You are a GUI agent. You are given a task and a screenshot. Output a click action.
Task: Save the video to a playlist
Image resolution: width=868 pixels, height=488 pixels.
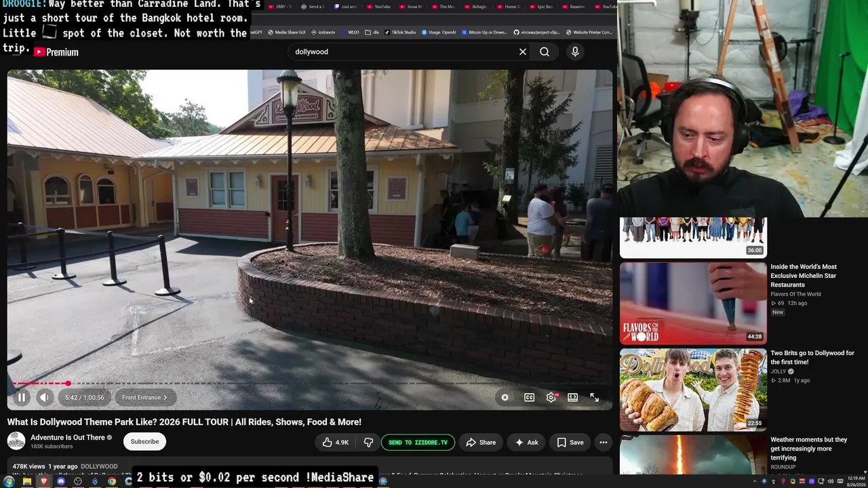[x=570, y=443]
